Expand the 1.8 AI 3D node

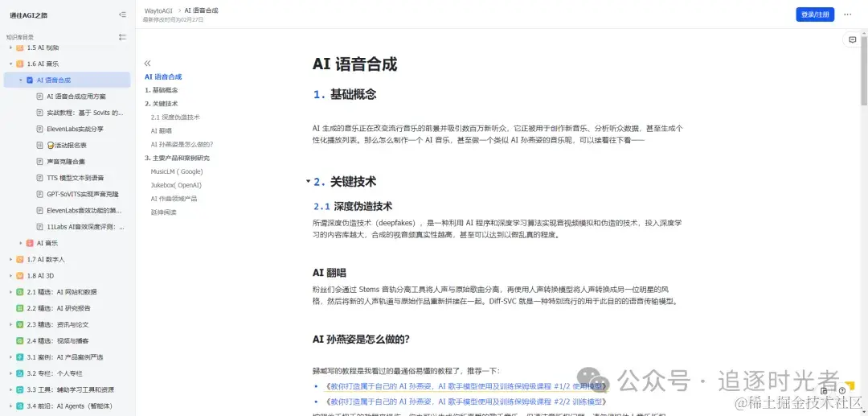(x=10, y=276)
